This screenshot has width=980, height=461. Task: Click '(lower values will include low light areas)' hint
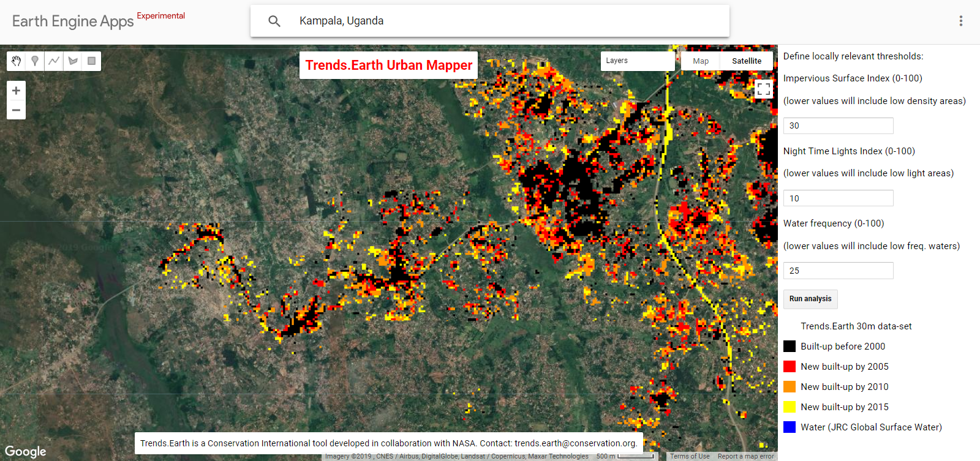tap(869, 173)
